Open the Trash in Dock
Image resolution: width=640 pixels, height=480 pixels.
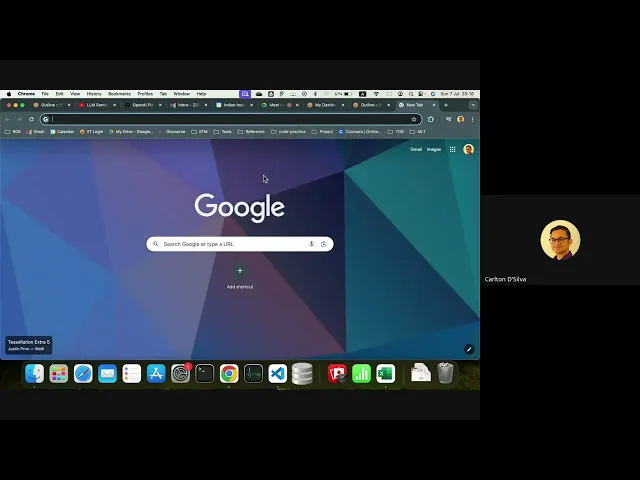(x=445, y=373)
